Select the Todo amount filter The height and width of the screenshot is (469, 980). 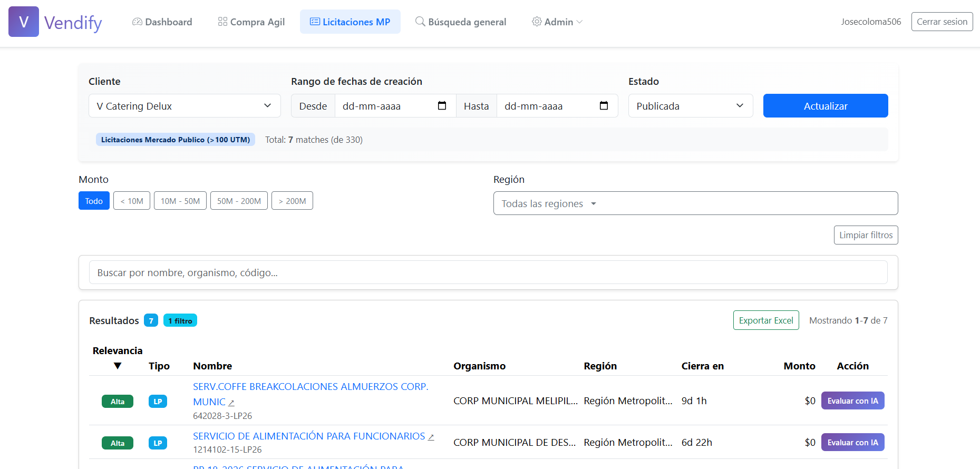(94, 201)
